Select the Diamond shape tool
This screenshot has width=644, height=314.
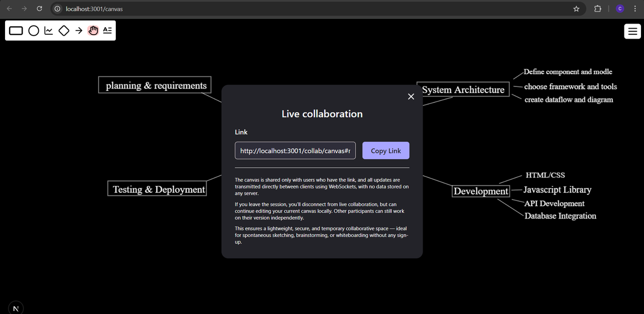tap(64, 31)
